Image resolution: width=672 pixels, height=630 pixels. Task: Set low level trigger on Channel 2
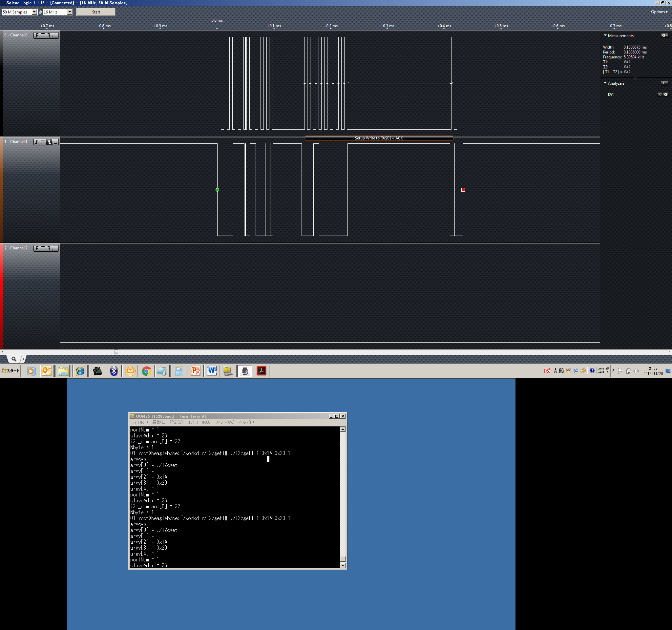55,248
